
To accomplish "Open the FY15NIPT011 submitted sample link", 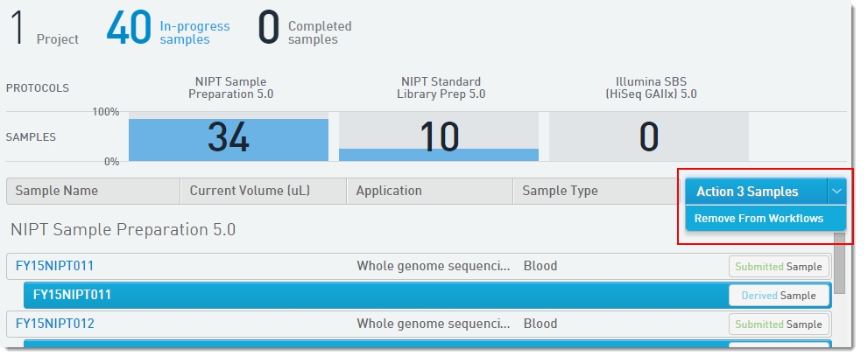I will pos(54,266).
